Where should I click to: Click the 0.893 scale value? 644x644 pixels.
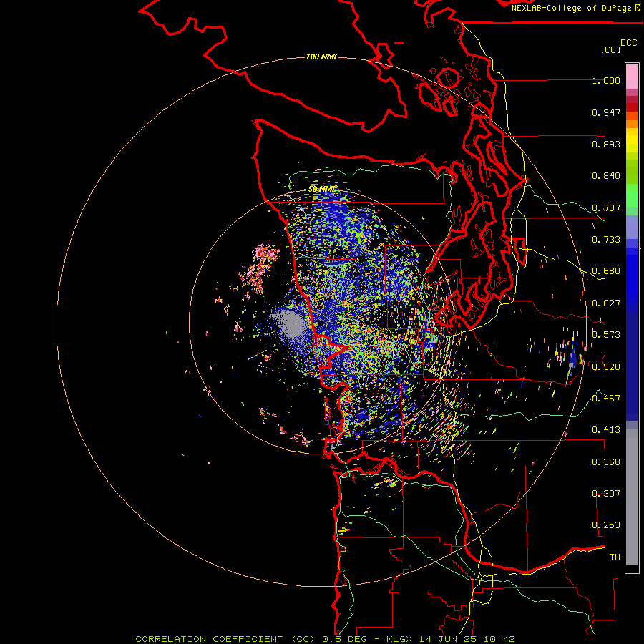[x=606, y=144]
